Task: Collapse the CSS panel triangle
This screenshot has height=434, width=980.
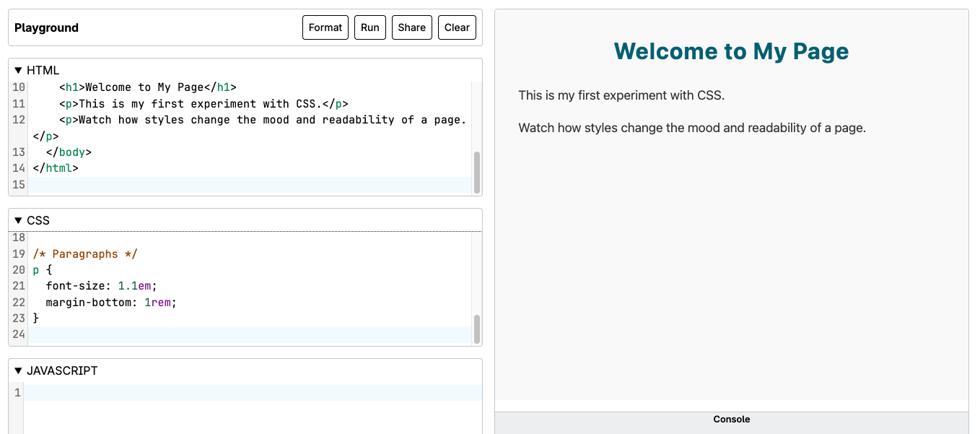Action: click(19, 220)
